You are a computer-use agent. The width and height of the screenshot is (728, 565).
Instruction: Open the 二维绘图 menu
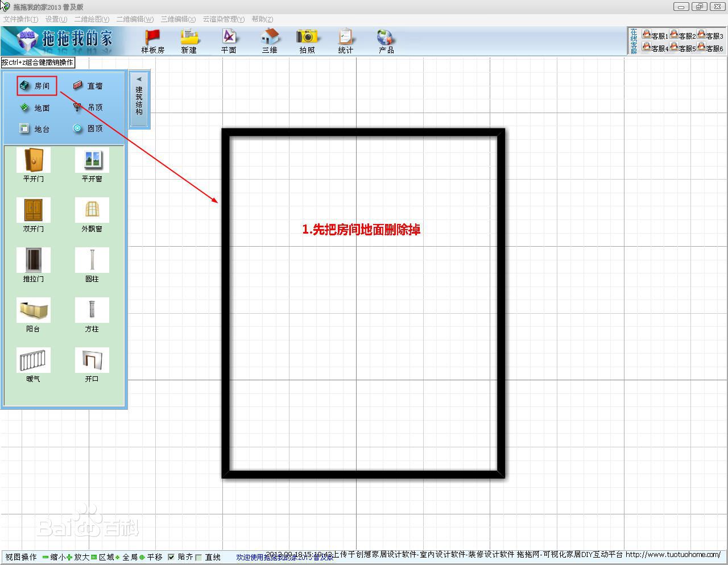[92, 19]
